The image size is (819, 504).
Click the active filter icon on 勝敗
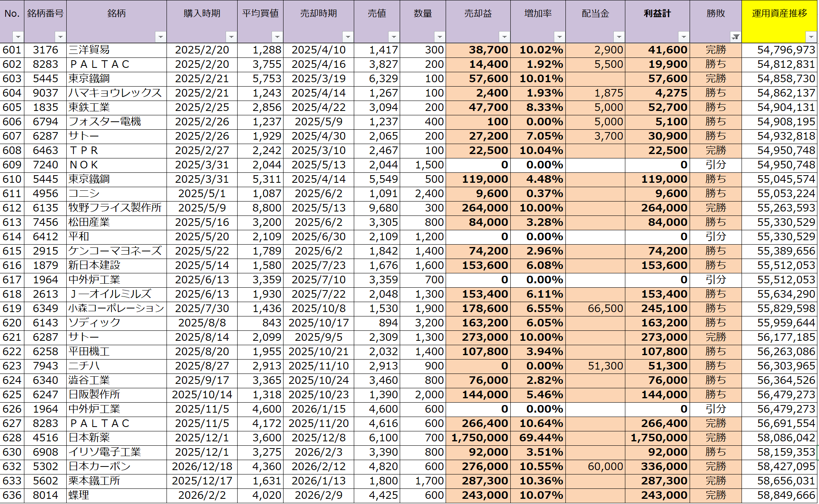(736, 37)
